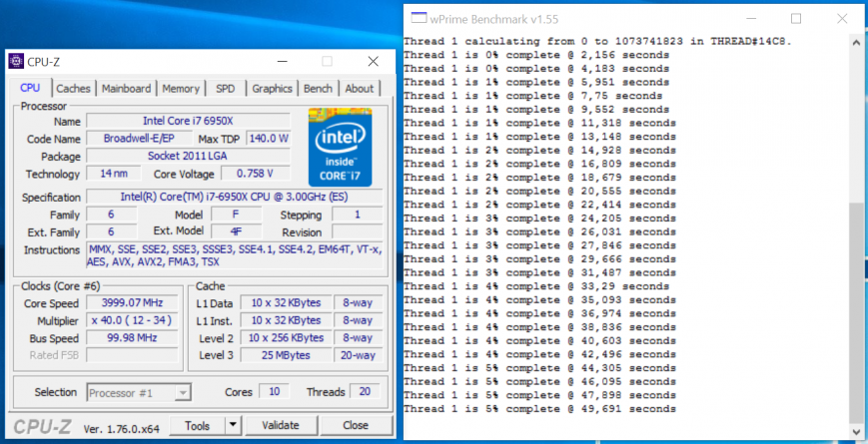Click the Level 2 value '10 x 256 KBytes'
The width and height of the screenshot is (868, 444).
[x=286, y=338]
